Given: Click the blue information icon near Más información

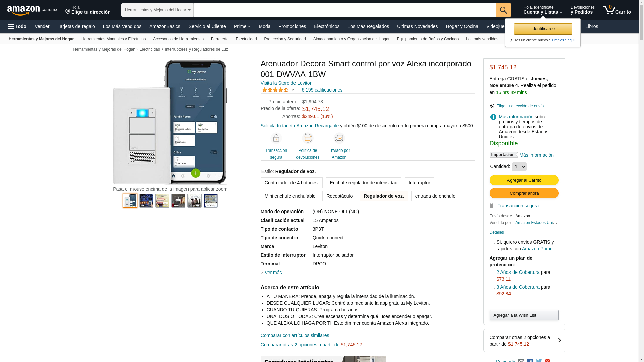Looking at the screenshot, I should click(493, 117).
